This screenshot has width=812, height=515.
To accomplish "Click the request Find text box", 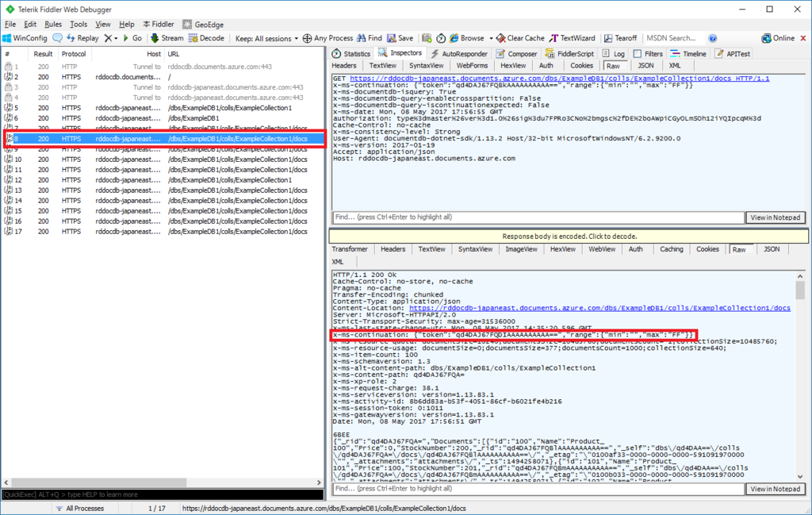I will [538, 217].
